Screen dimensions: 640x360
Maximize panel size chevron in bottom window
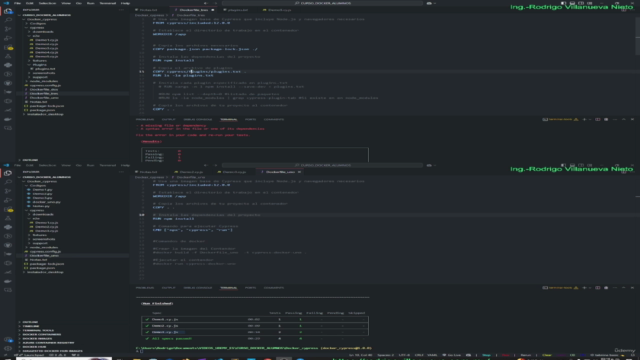[624, 288]
